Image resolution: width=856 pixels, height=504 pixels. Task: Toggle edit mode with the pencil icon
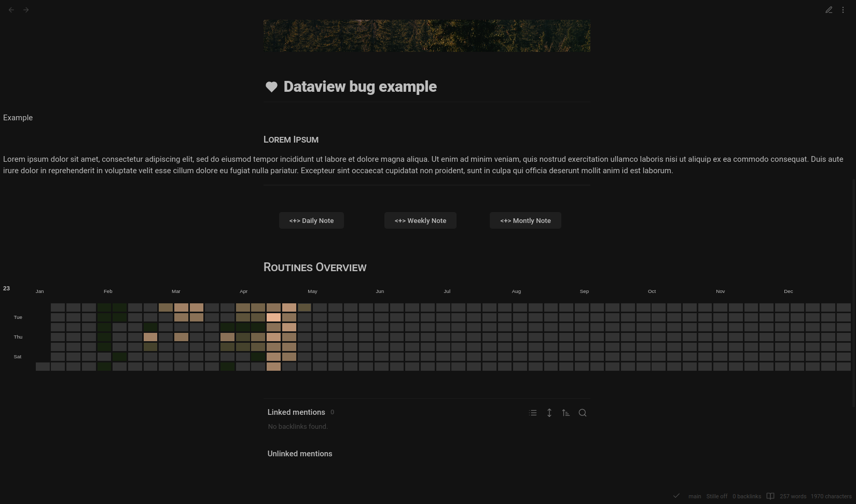[829, 10]
